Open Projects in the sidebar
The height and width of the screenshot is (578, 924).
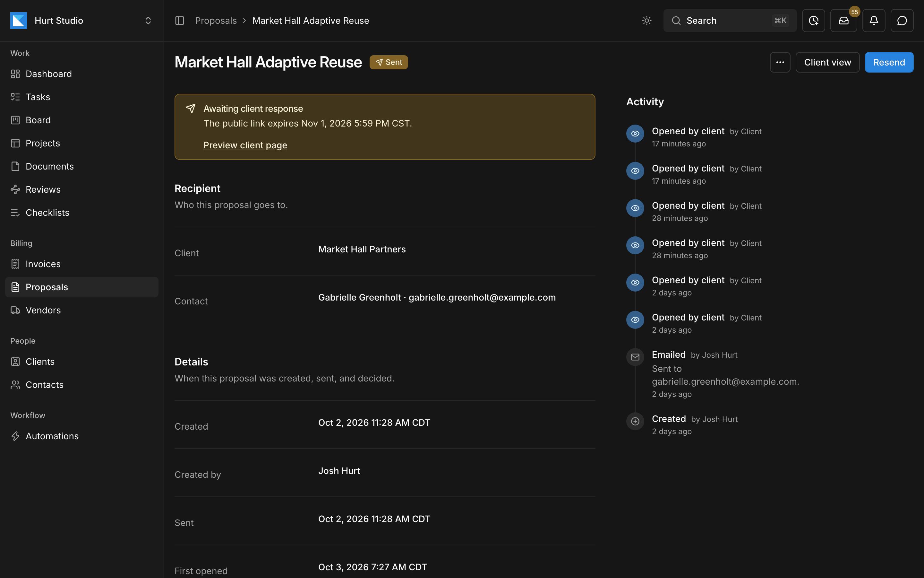pos(82,143)
